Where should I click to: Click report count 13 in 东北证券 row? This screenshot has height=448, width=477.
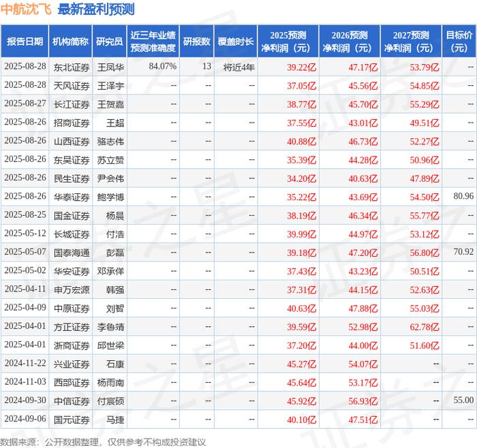pos(207,66)
